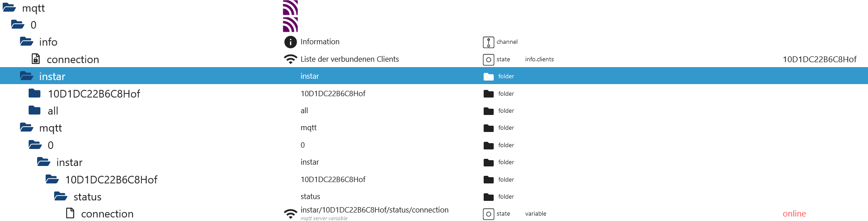
Task: Click the state type icon in the info.clients row
Action: [x=489, y=59]
